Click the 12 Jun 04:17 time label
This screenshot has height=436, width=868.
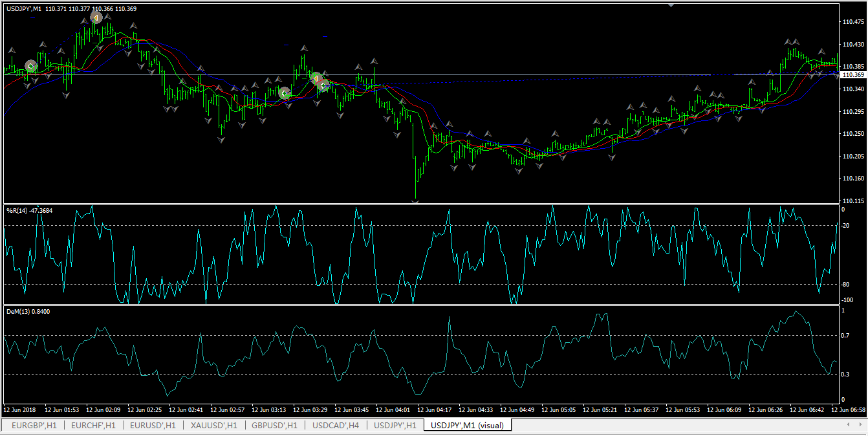click(435, 410)
